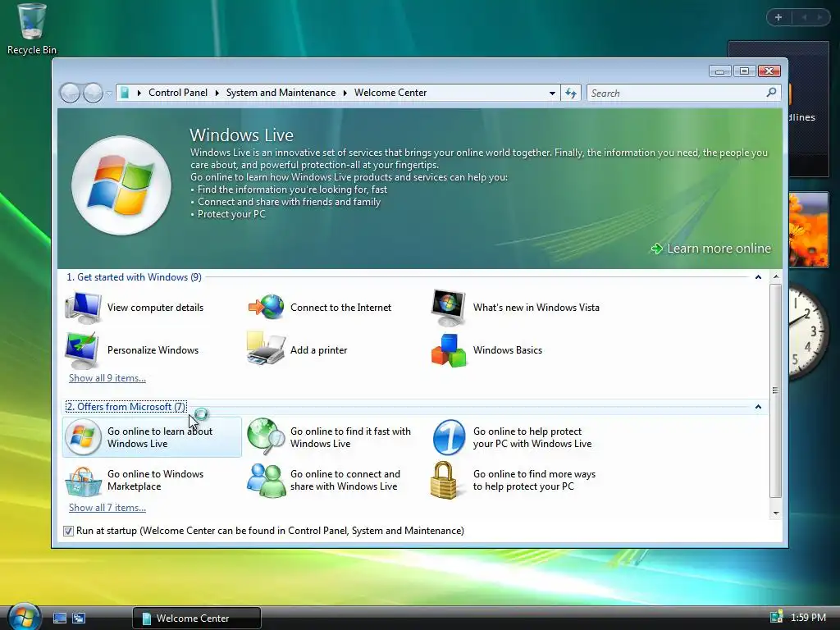
Task: Open the address bar history dropdown
Action: coord(552,94)
